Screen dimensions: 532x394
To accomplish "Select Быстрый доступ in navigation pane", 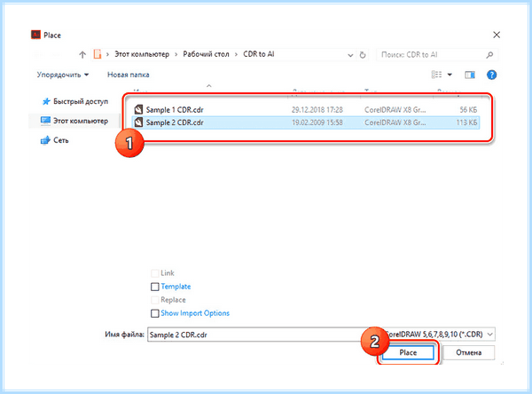I will tap(81, 101).
